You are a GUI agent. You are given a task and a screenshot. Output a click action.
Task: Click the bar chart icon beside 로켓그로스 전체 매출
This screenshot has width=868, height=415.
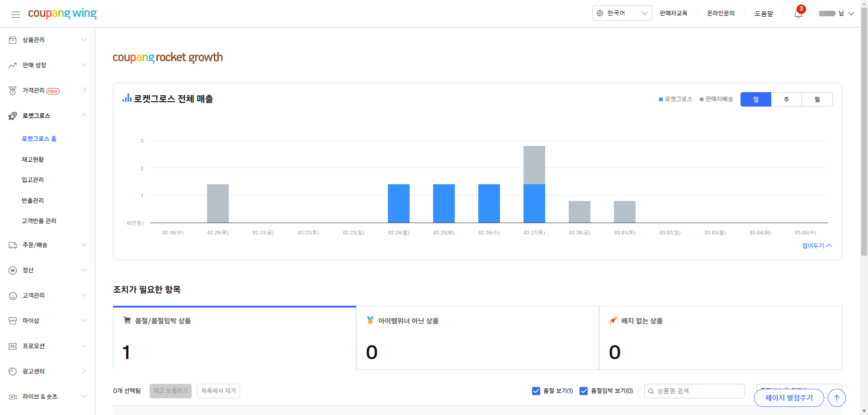click(x=127, y=98)
